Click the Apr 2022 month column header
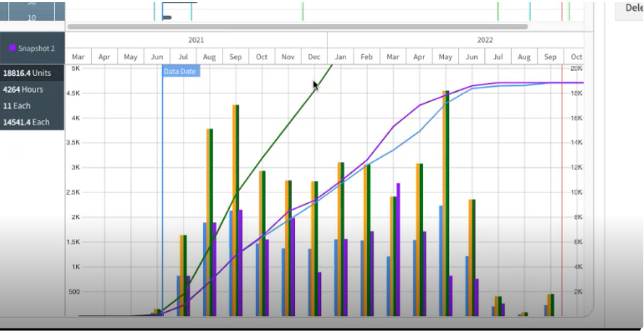Viewport: 644px width, 332px height. (419, 56)
